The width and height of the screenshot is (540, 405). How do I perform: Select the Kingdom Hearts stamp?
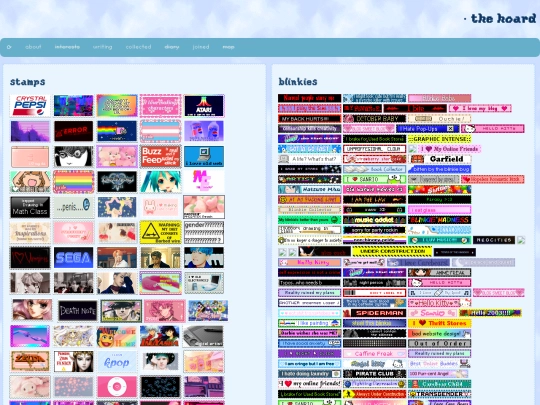point(117,181)
